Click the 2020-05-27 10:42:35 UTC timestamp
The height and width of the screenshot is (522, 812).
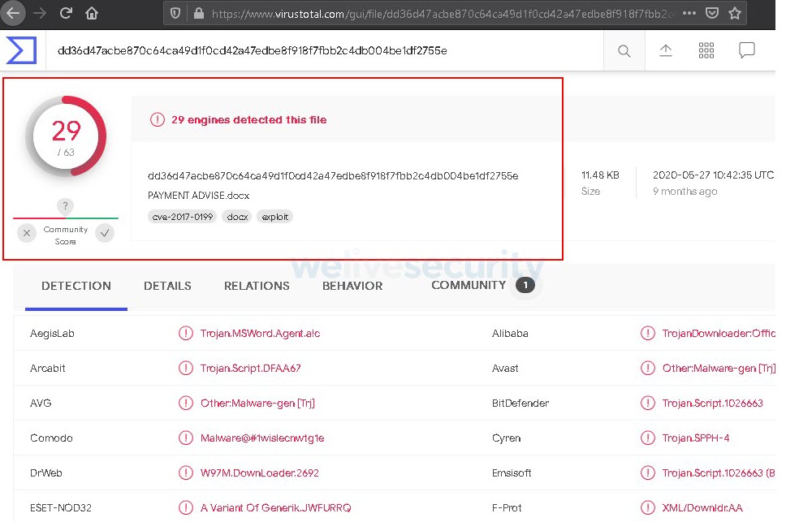click(713, 175)
